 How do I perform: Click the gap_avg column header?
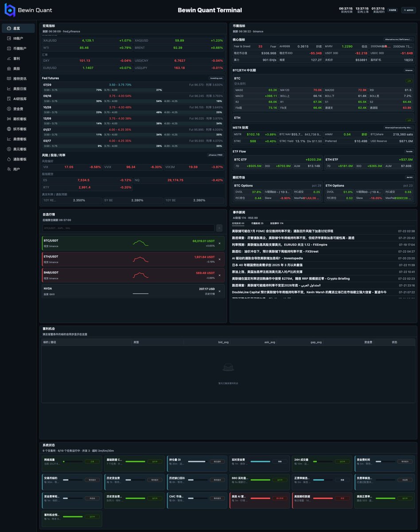[316, 342]
